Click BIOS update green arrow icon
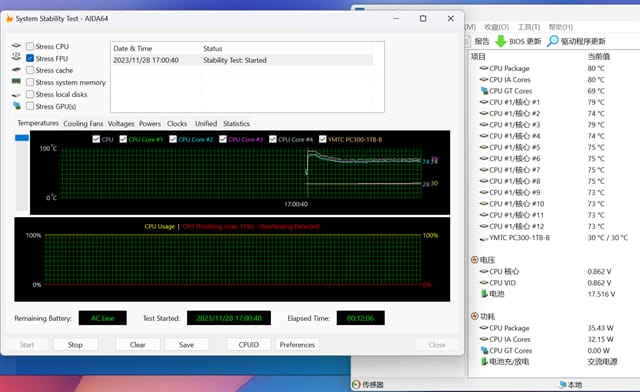640x392 pixels. [500, 41]
